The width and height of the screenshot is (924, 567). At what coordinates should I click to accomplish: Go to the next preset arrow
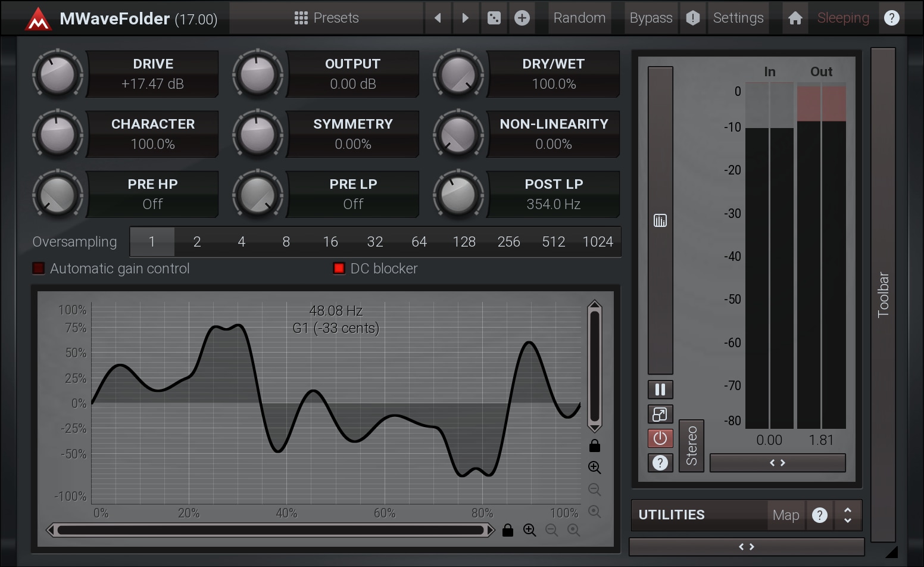[466, 18]
